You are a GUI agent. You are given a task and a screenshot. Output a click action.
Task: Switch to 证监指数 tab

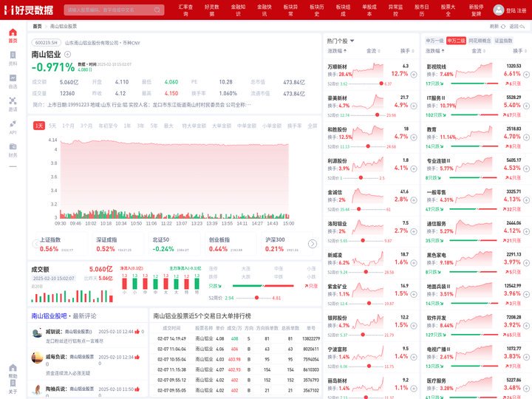click(x=503, y=41)
